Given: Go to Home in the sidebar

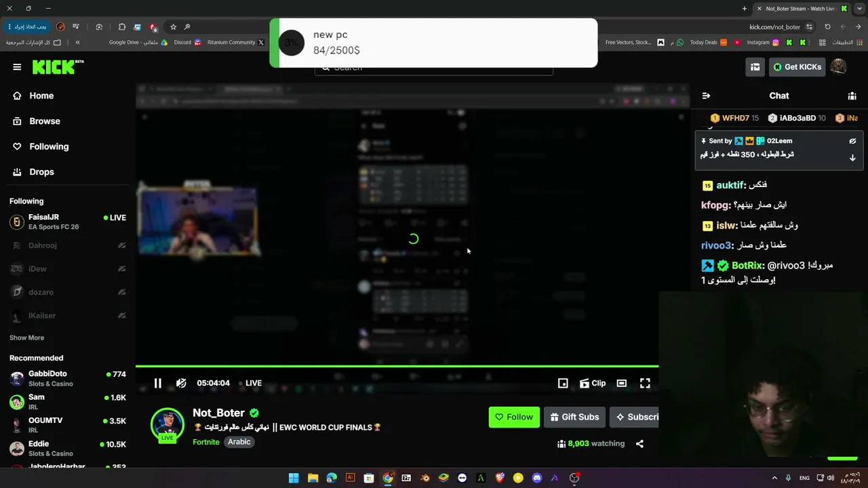Looking at the screenshot, I should [x=41, y=96].
